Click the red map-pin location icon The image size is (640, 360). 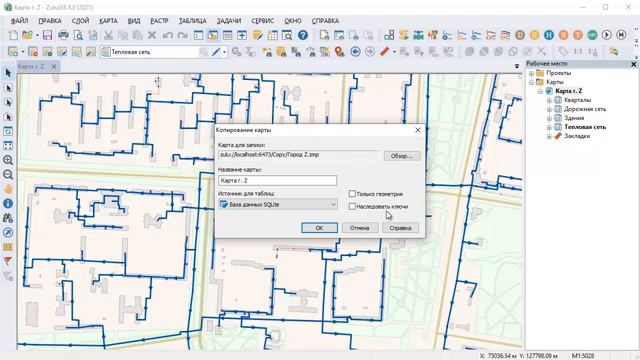(x=339, y=51)
